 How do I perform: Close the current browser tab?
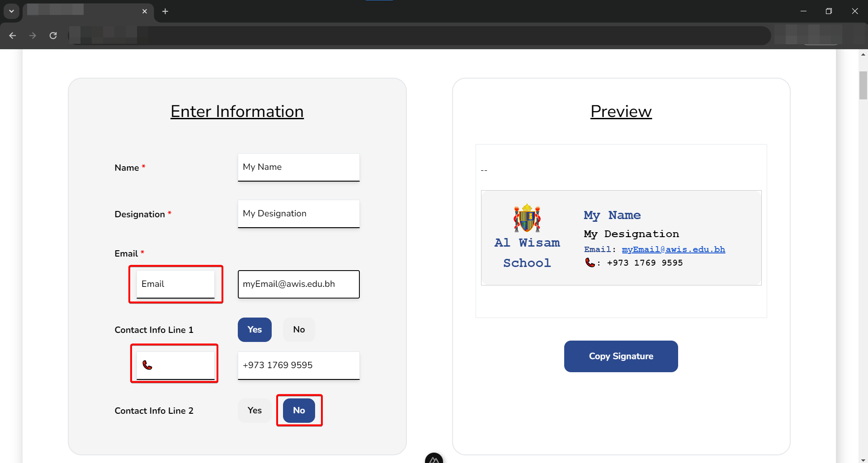(145, 11)
